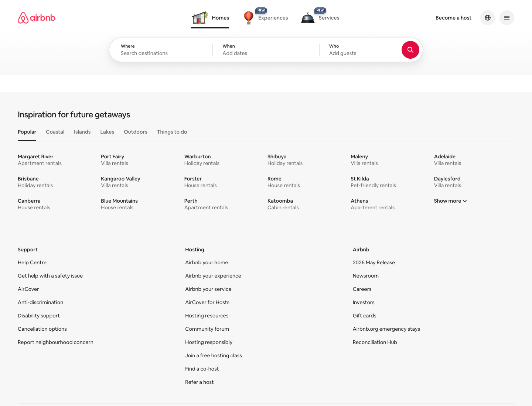The image size is (532, 406).
Task: Click the Homes house icon
Action: point(200,18)
